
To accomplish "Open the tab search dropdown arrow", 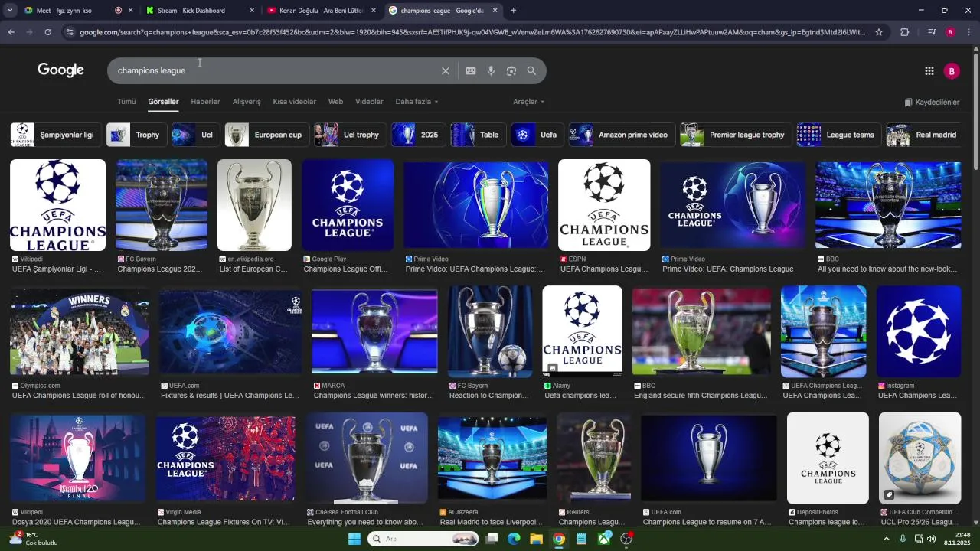I will click(10, 11).
